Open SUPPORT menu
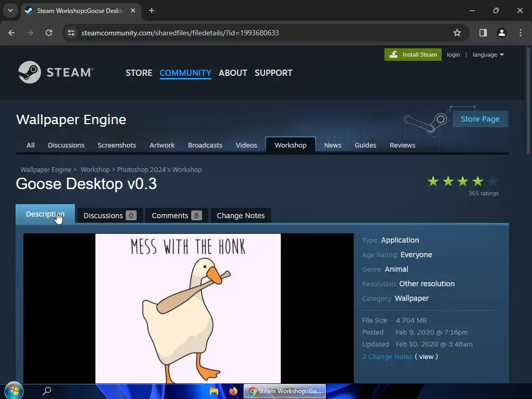Screen dimensions: 532x399 tap(273, 73)
